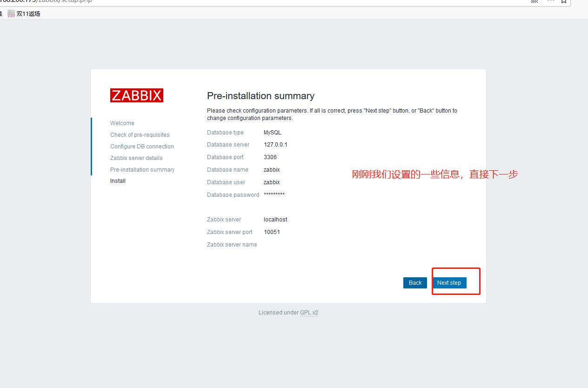Click the database port value 3306

coord(270,157)
